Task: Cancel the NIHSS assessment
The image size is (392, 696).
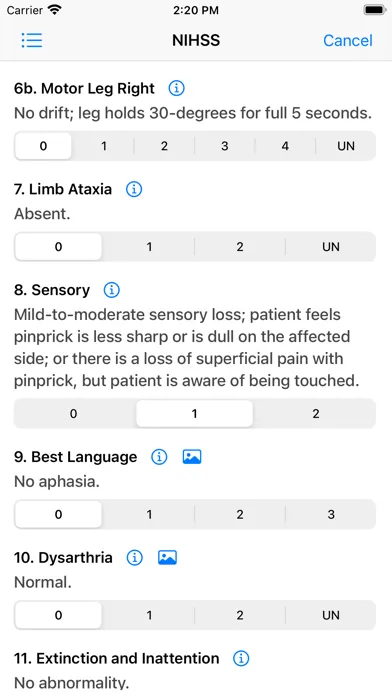Action: [348, 40]
